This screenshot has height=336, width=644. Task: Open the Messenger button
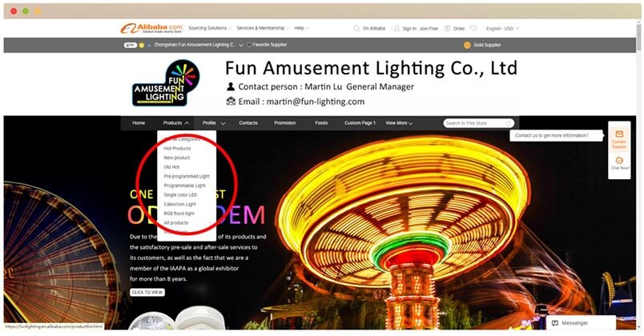pos(581,323)
